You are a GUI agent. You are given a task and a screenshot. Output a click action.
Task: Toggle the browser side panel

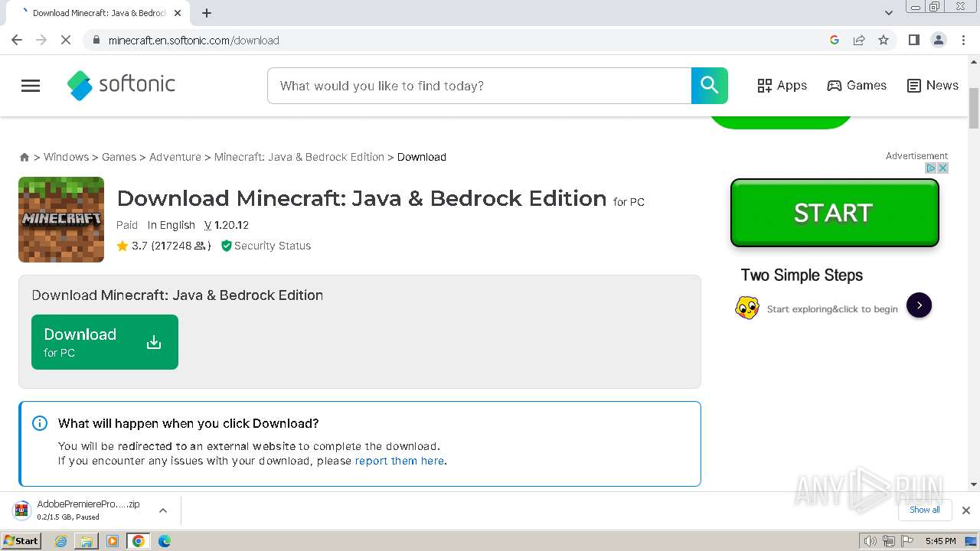pos(913,40)
